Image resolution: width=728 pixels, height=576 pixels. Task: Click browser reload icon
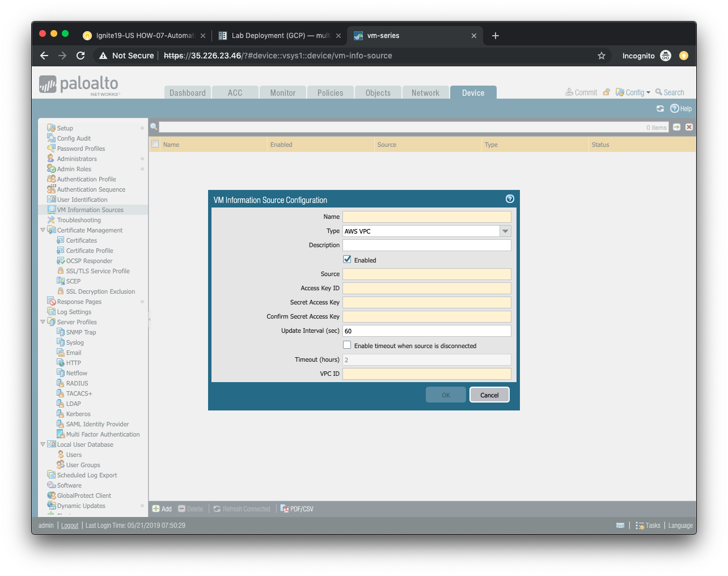(81, 56)
